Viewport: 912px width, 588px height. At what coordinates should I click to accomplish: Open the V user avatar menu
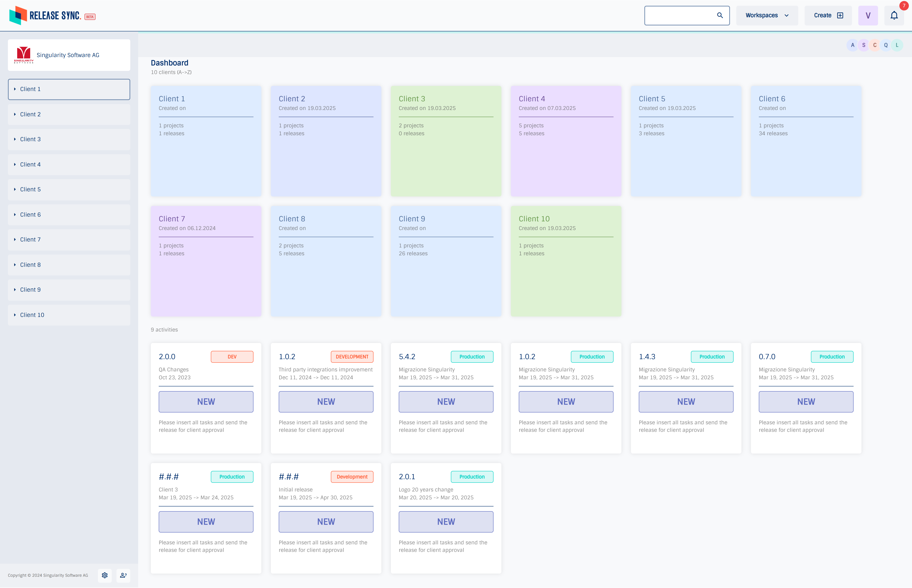tap(868, 15)
